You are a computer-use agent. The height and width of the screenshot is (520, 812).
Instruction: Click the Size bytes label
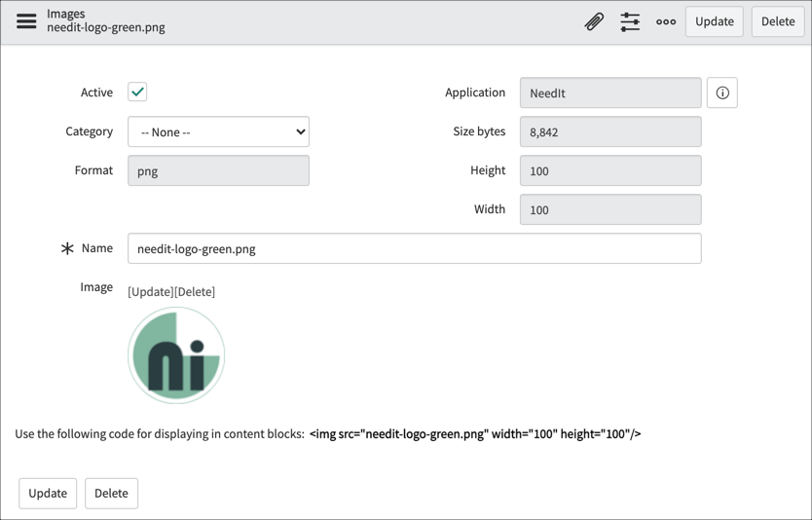479,131
